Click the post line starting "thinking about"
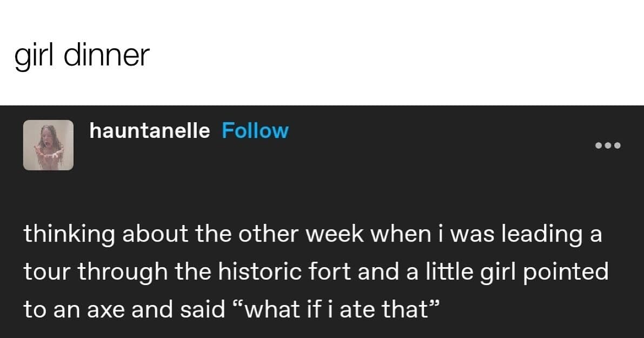 point(313,235)
